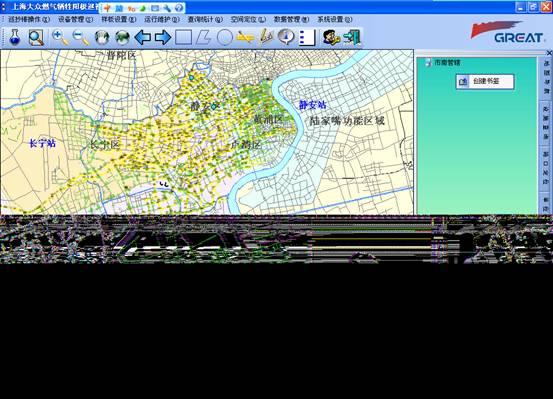Viewport: 553px width, 399px height.
Task: Activate the zoom out magnifier tool
Action: [x=81, y=37]
